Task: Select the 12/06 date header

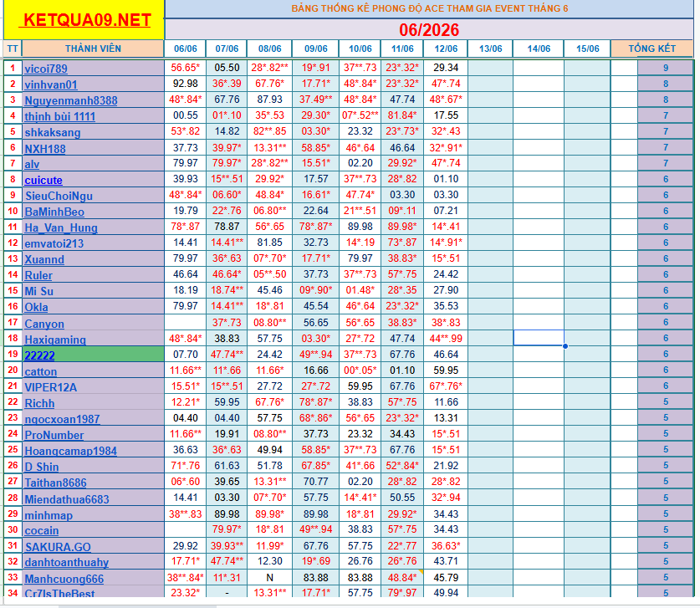Action: [x=446, y=49]
